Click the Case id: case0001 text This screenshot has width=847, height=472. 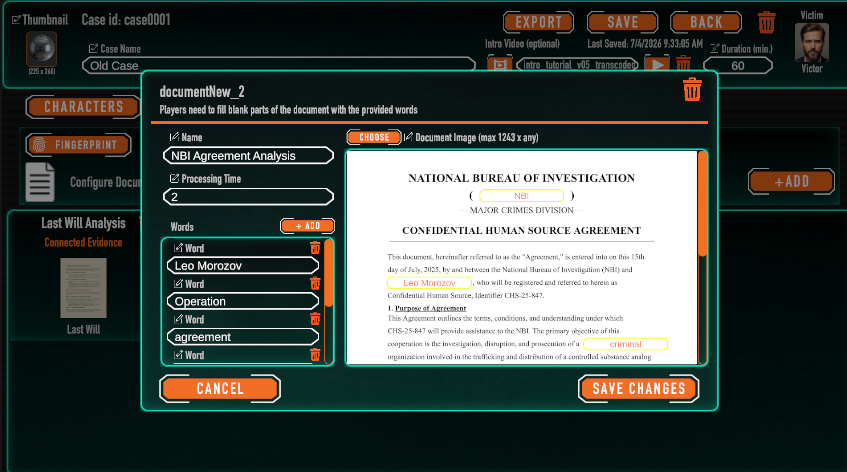tap(126, 20)
